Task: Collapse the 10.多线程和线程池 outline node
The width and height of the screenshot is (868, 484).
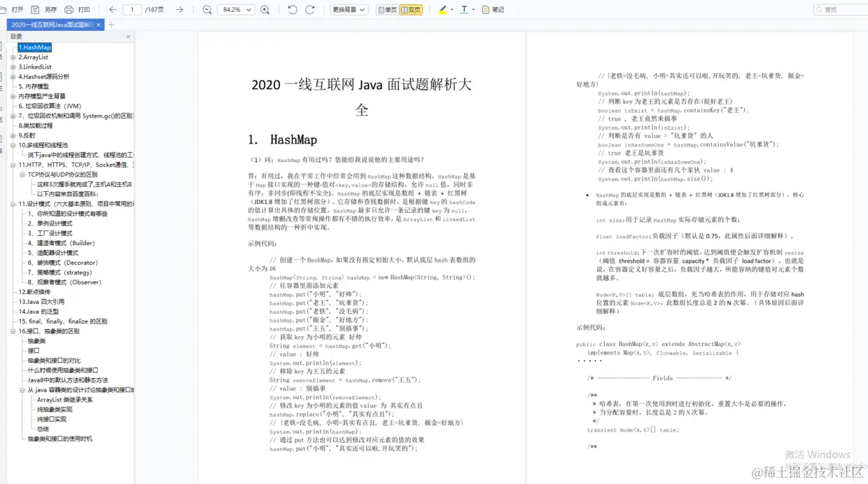Action: click(x=13, y=146)
